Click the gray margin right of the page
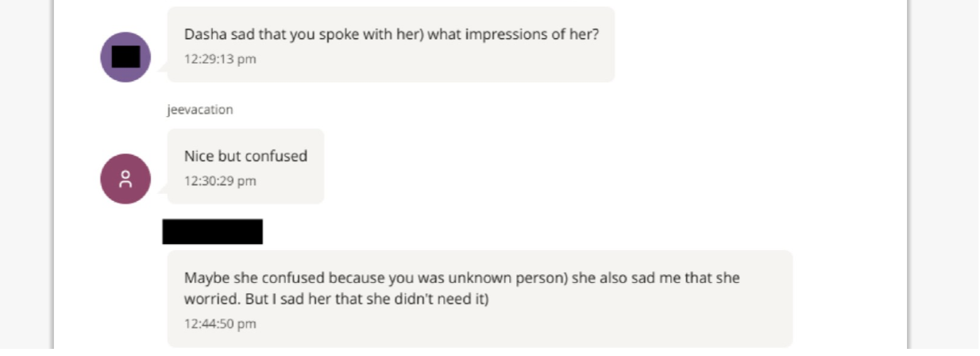Image resolution: width=980 pixels, height=356 pixels. point(945,175)
